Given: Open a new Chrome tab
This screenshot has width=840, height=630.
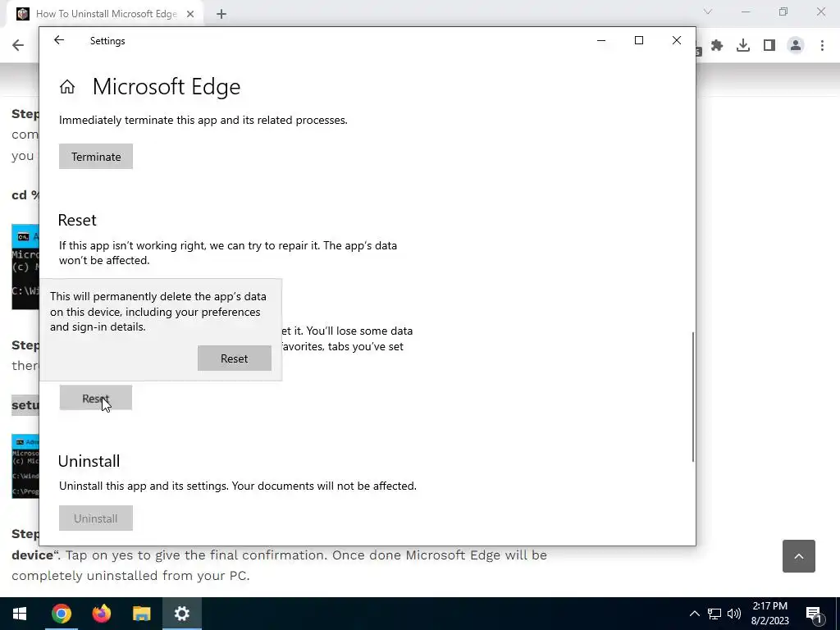Looking at the screenshot, I should [x=221, y=14].
